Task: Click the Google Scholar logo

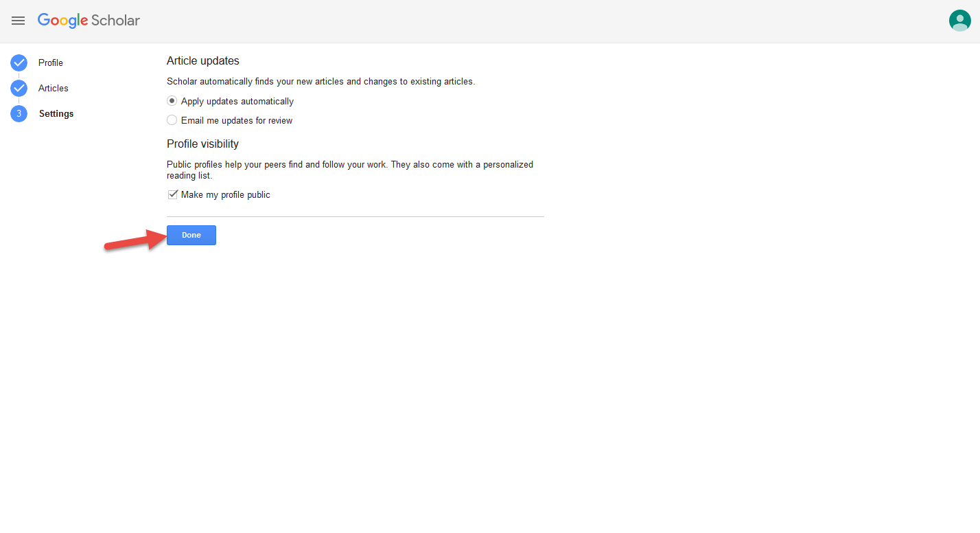Action: click(x=89, y=21)
